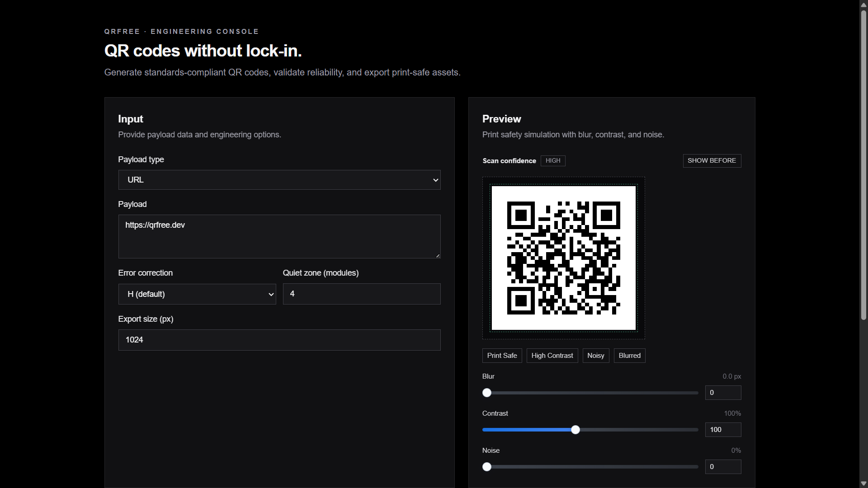Click the SHOW BEFORE toggle button
Viewport: 868px width, 488px height.
click(x=712, y=160)
